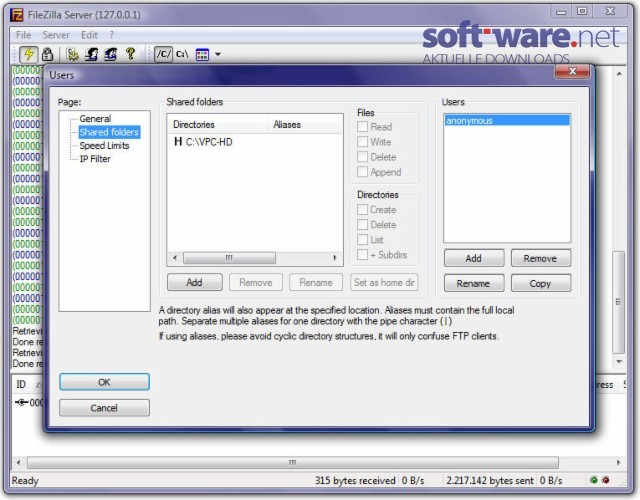640x500 pixels.
Task: Select the /C/ path display icon
Action: tap(163, 54)
